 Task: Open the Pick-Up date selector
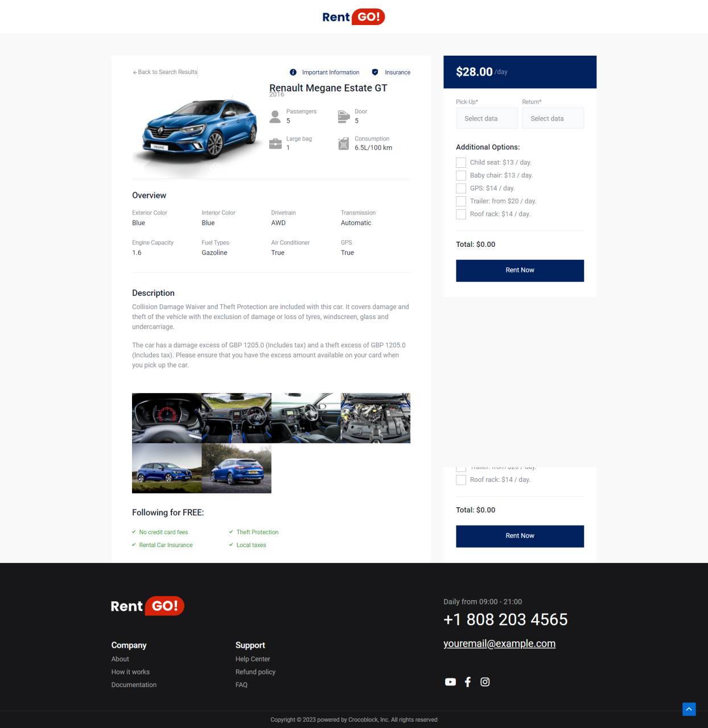point(487,118)
